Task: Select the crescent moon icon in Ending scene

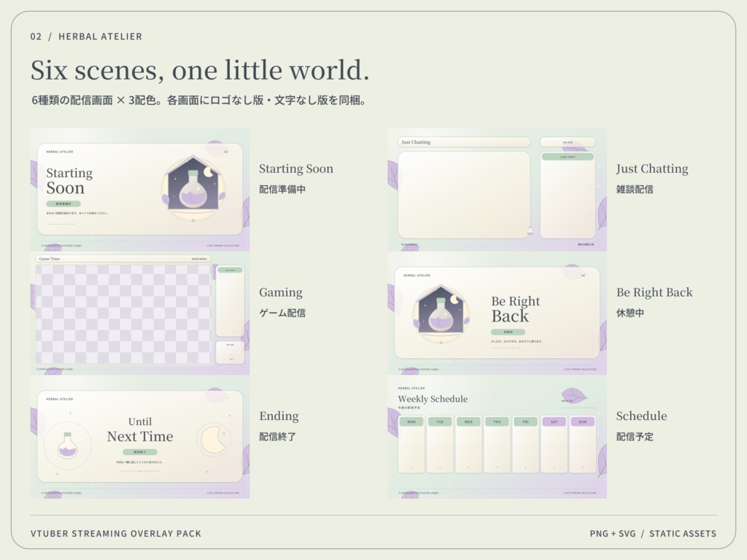Action: (214, 440)
